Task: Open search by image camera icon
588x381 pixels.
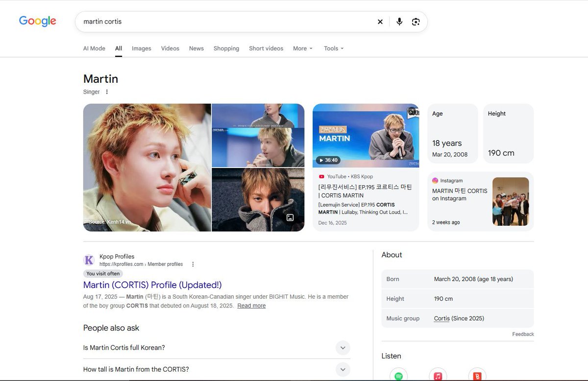Action: pyautogui.click(x=416, y=22)
